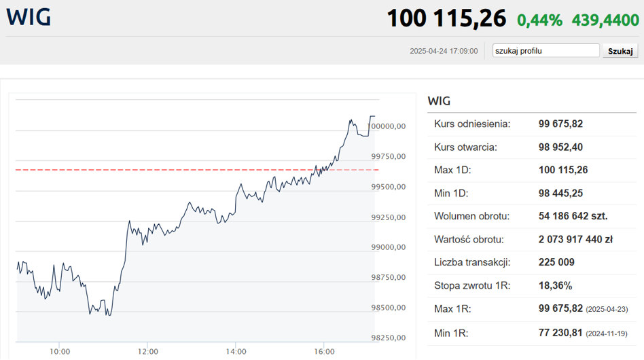Select the Wartość obrotu value in zł
Image resolution: width=644 pixels, height=360 pixels.
tap(575, 239)
